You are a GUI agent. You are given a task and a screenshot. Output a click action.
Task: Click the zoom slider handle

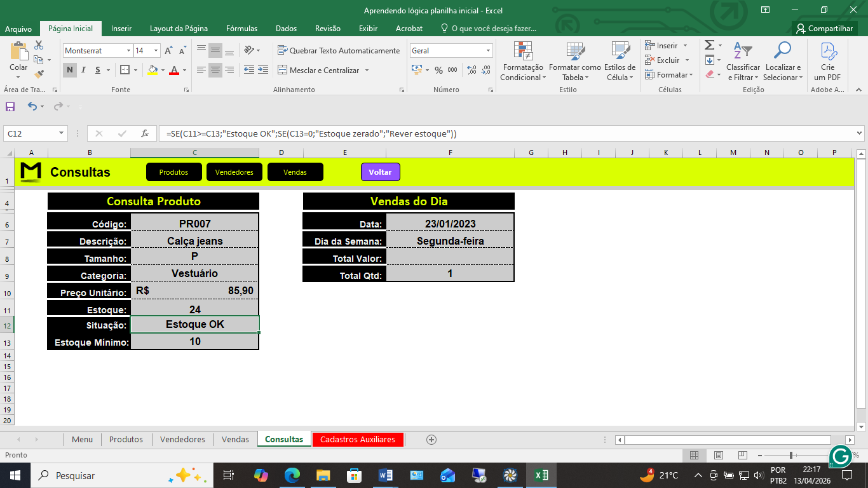point(791,455)
